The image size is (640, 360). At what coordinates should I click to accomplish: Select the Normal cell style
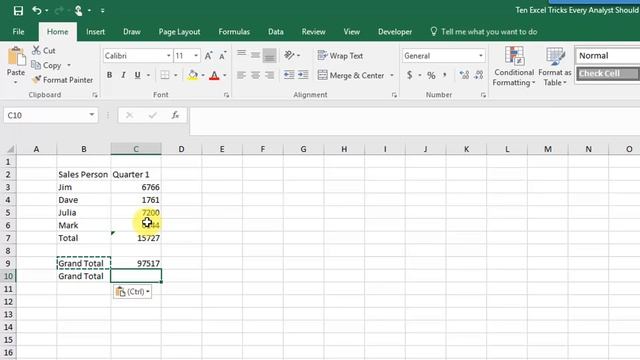[x=607, y=56]
